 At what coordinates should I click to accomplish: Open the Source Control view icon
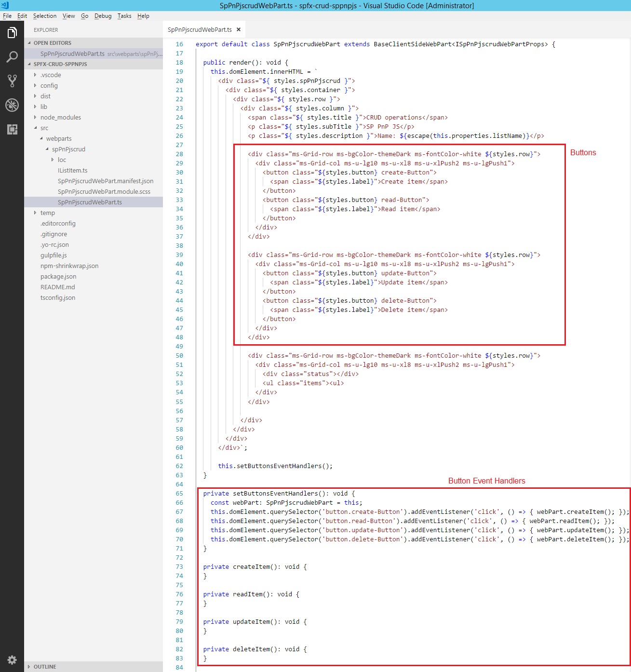(12, 81)
